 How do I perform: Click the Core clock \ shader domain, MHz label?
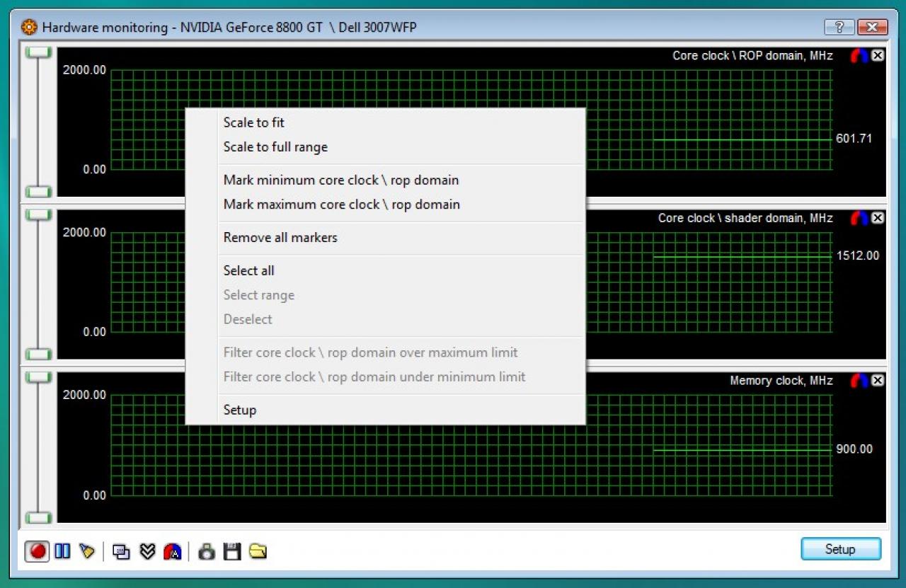(x=745, y=218)
